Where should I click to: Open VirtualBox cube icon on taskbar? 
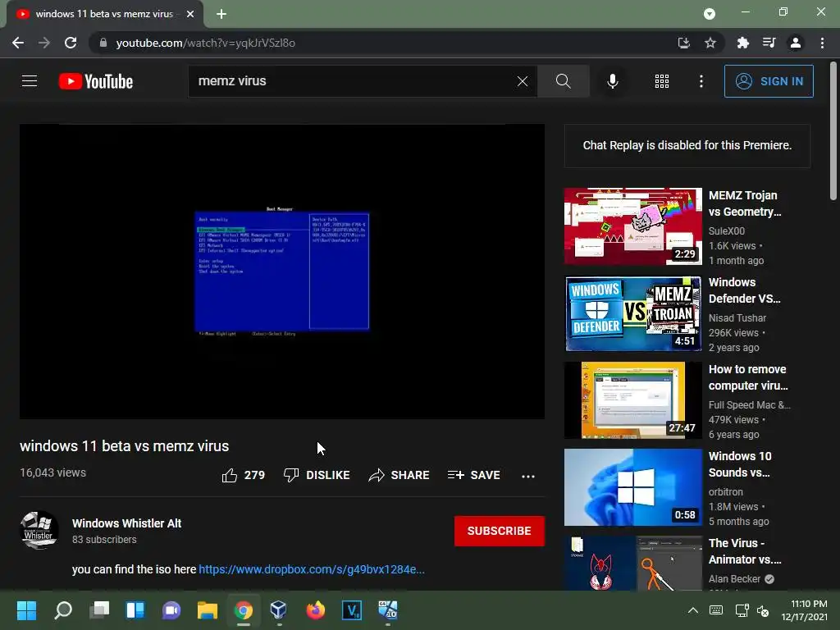tap(279, 610)
